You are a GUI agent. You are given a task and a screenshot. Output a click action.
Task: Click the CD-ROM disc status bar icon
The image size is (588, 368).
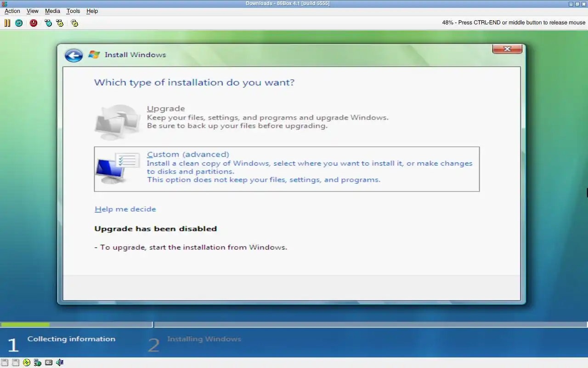coord(27,362)
